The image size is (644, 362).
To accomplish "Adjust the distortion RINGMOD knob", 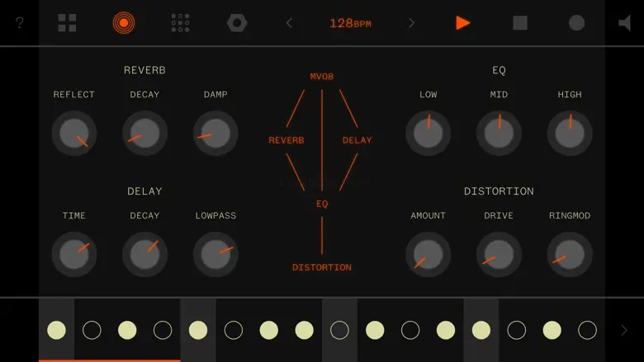I will (570, 254).
